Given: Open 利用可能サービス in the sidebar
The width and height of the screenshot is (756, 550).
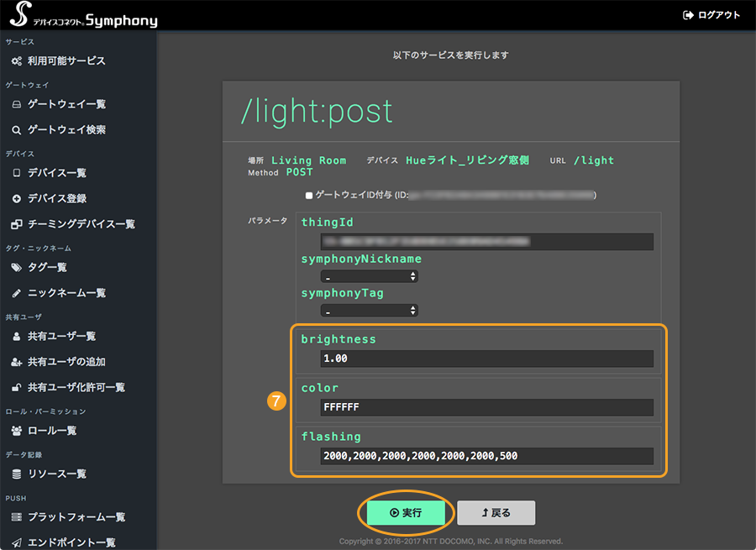Looking at the screenshot, I should [66, 61].
